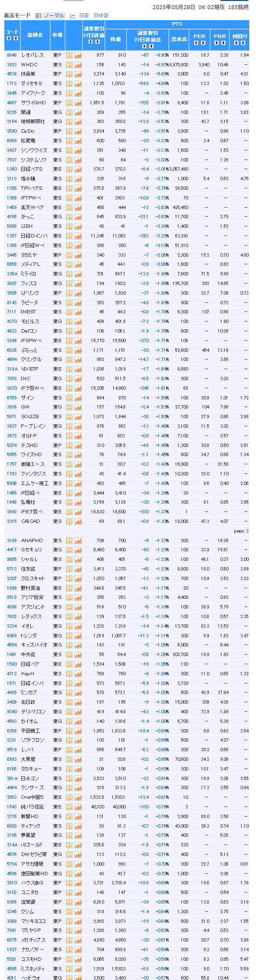
Task: Open the book icon for レオパレス
Action: point(69,55)
